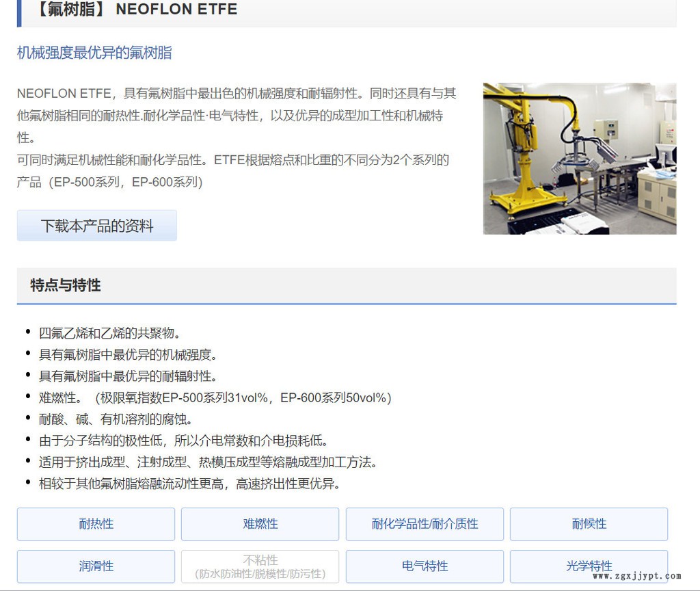
Task: Click the blue 机械强度最优异的氟树脂 subtitle
Action: click(x=94, y=53)
